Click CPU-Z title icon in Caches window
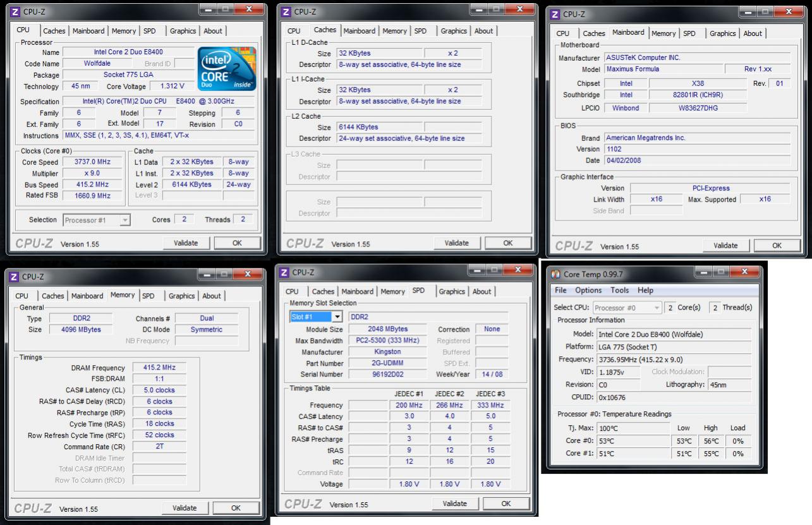 point(285,12)
